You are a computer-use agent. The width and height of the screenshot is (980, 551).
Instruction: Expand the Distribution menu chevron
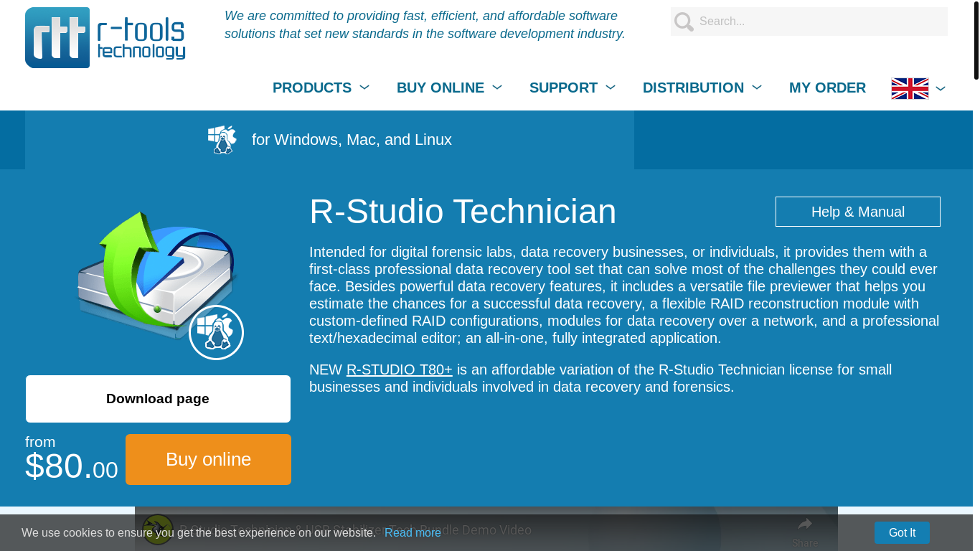757,88
